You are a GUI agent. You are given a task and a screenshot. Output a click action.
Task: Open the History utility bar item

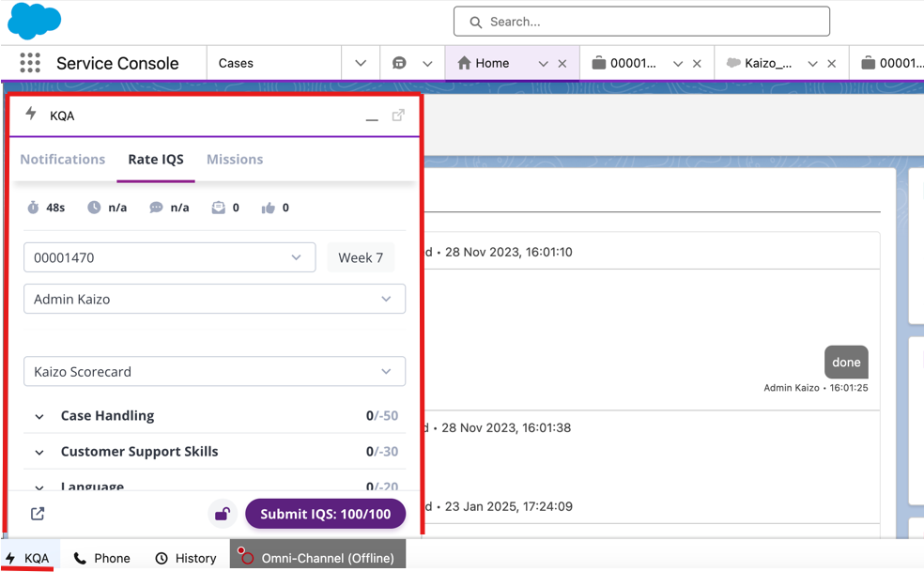coord(186,558)
